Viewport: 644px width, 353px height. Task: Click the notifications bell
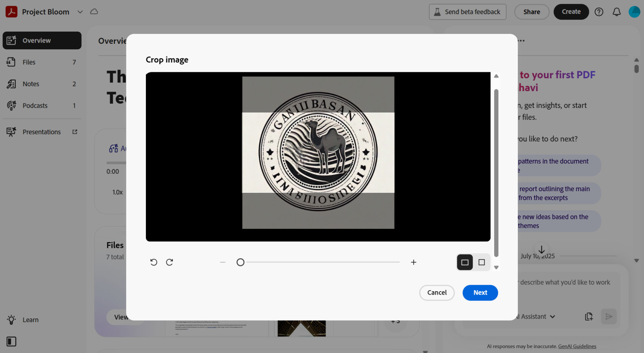pos(616,11)
